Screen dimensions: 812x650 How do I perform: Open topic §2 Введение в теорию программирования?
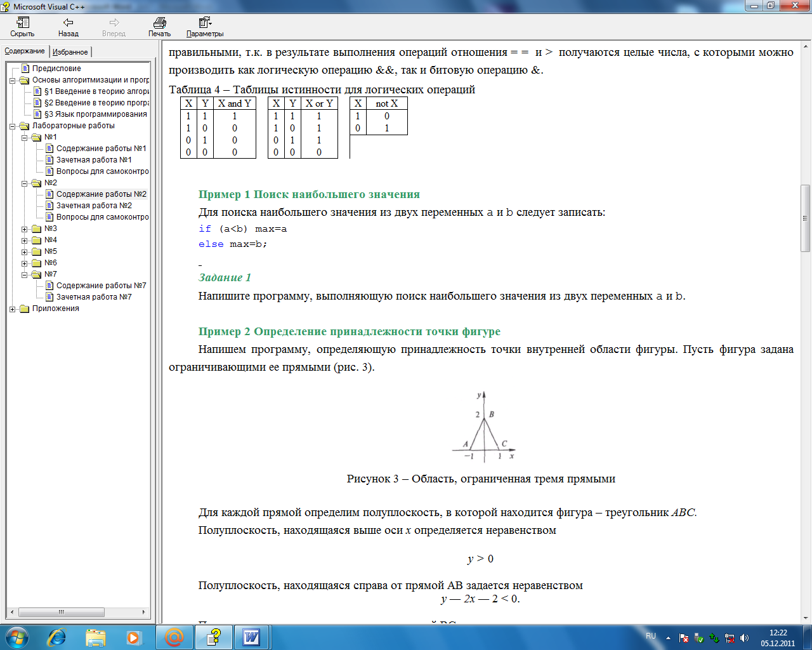tap(96, 103)
